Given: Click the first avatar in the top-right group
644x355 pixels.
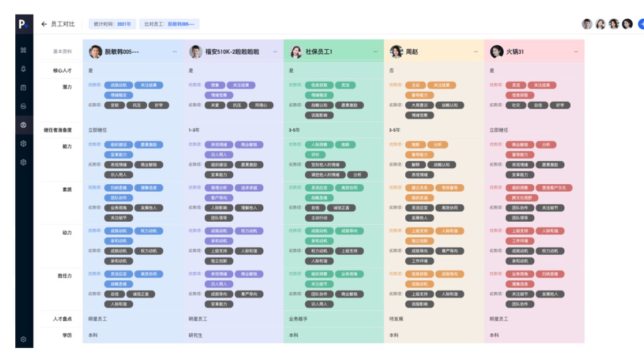Looking at the screenshot, I should coord(587,24).
